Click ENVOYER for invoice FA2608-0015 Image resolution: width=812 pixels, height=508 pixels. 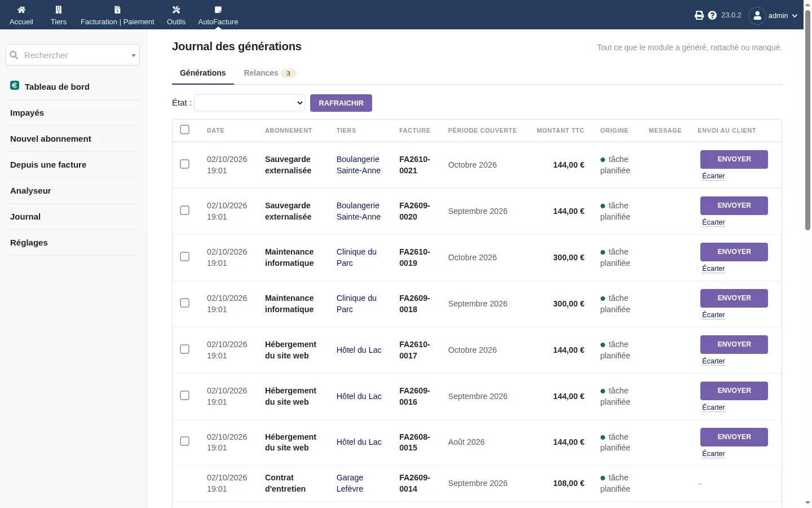tap(734, 437)
